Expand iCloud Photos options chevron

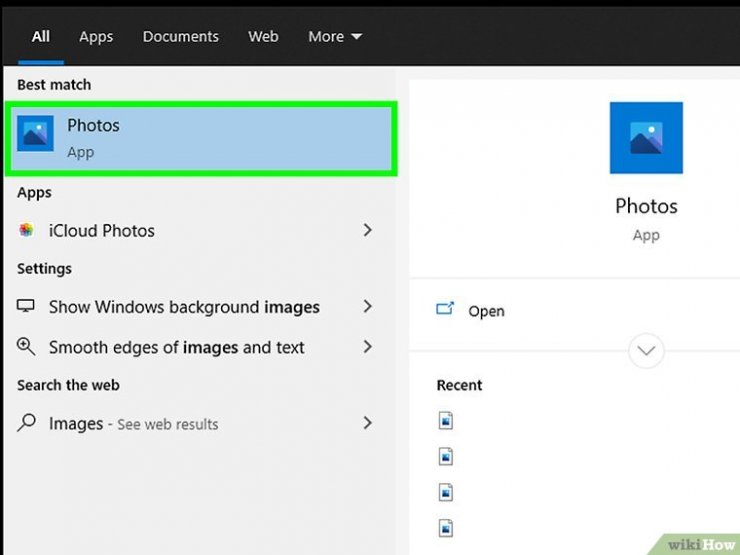click(368, 230)
